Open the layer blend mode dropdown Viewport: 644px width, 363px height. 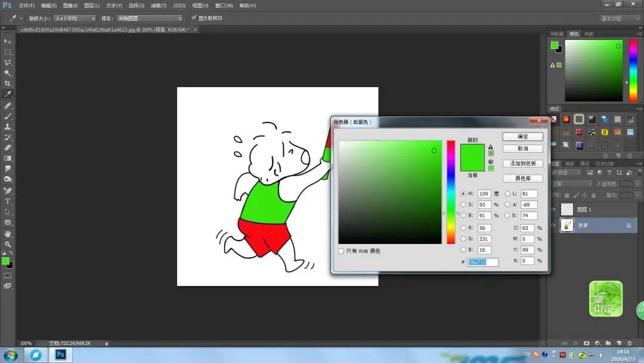(572, 184)
